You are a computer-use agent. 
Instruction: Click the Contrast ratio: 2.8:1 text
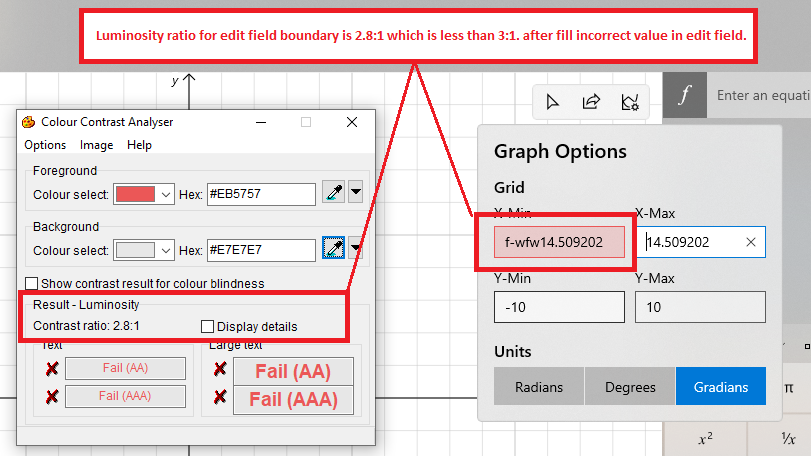click(86, 326)
